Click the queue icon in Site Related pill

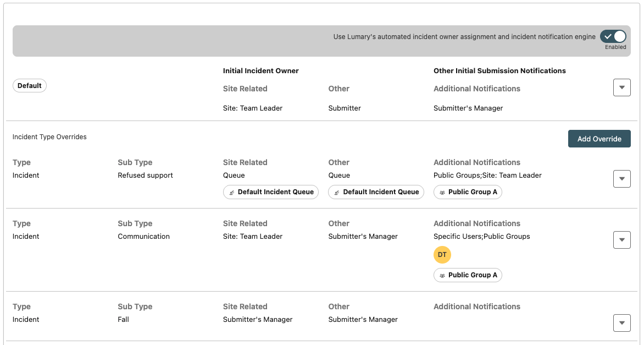tap(232, 192)
